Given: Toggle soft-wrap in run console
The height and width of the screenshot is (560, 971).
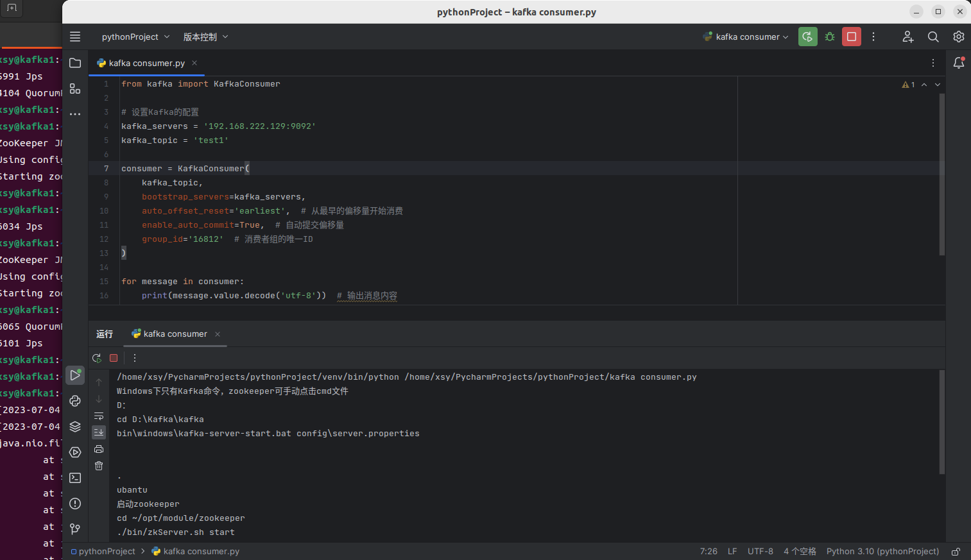Looking at the screenshot, I should coord(99,416).
